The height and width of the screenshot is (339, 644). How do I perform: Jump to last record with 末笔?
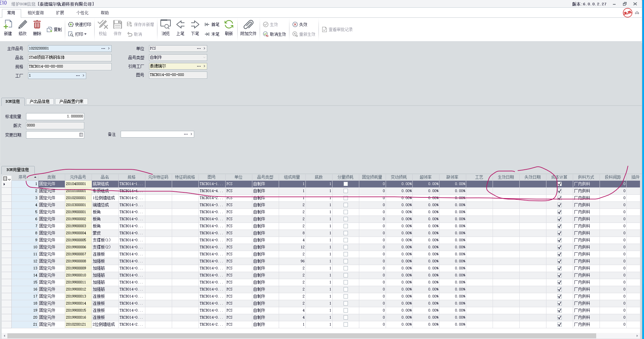tap(207, 34)
